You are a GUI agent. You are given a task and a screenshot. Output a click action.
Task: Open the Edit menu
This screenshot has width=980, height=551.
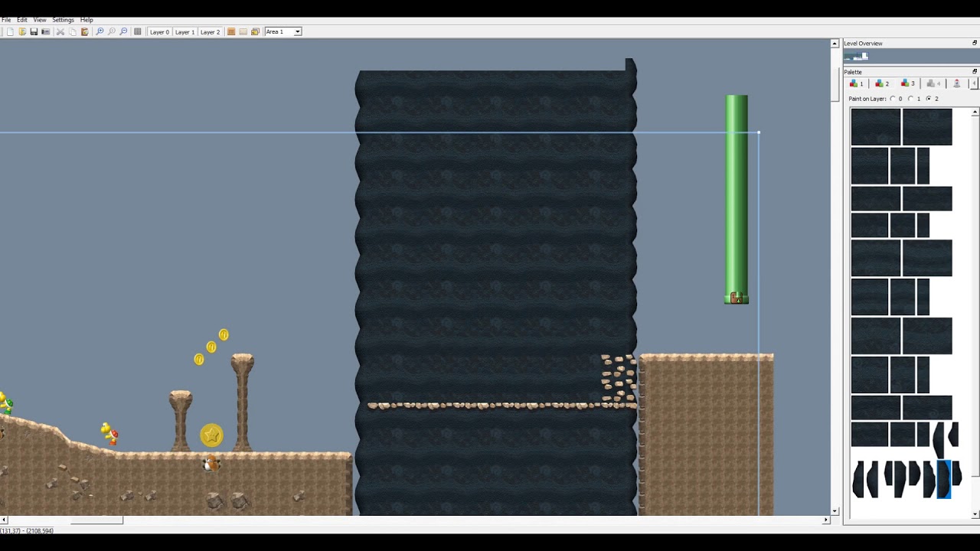pos(22,20)
